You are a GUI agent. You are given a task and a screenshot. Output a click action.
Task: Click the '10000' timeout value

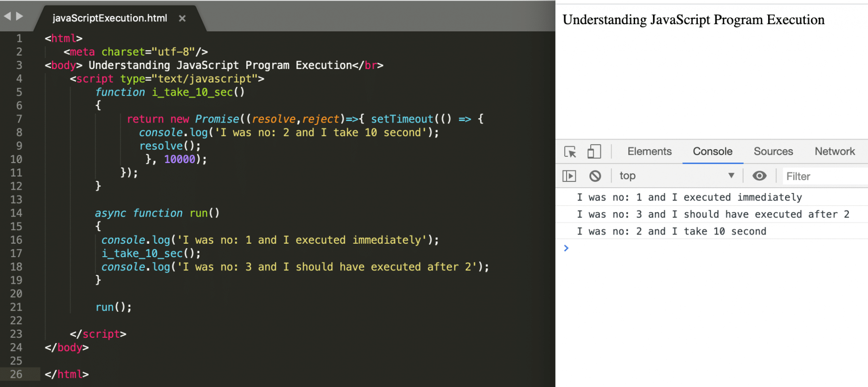click(x=179, y=159)
